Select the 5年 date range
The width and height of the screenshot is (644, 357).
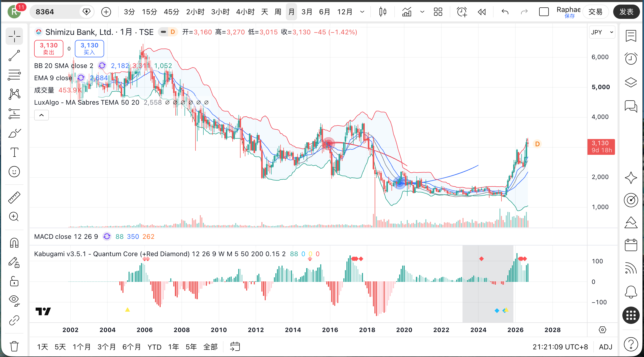(x=191, y=347)
